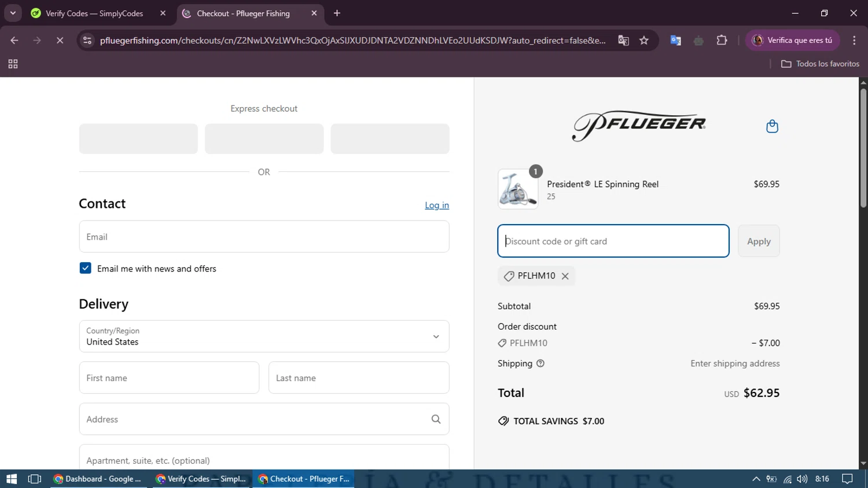Open the Windows Start menu
Image resolution: width=868 pixels, height=488 pixels.
(x=12, y=479)
